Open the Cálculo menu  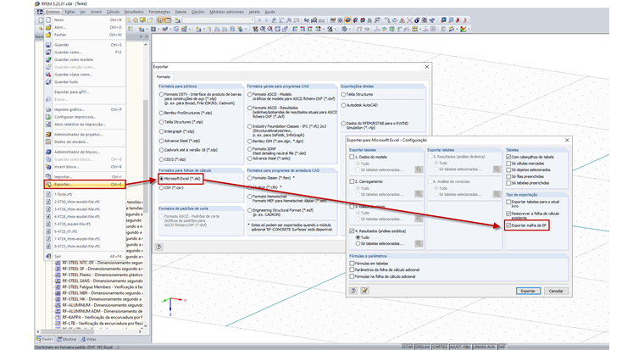pyautogui.click(x=113, y=12)
